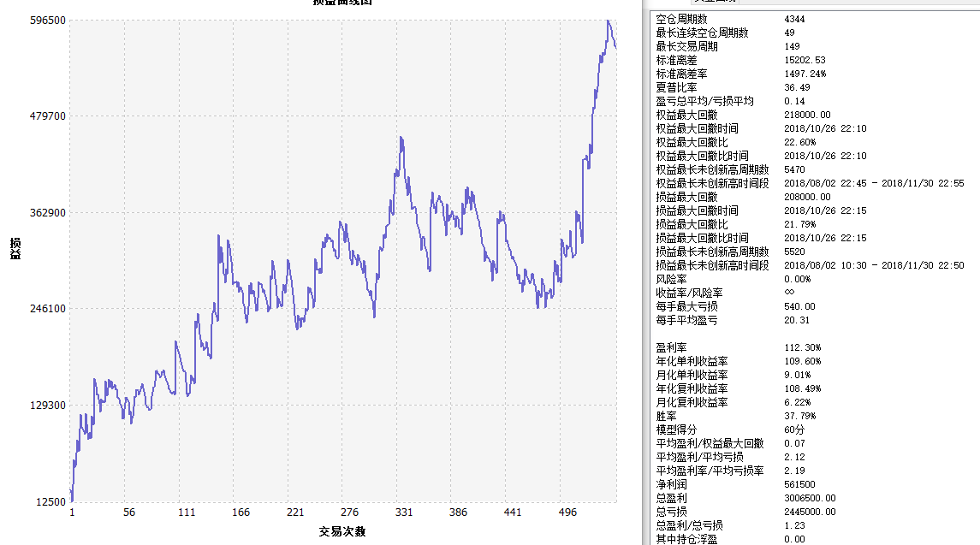Click the 权益最大回撤 value 218000.00
The image size is (980, 545).
point(807,115)
